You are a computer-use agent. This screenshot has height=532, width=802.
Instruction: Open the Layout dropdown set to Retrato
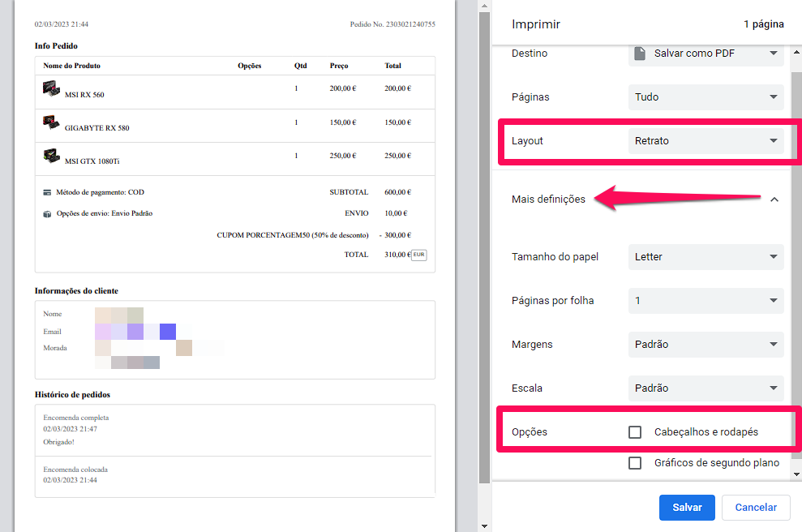(x=706, y=140)
